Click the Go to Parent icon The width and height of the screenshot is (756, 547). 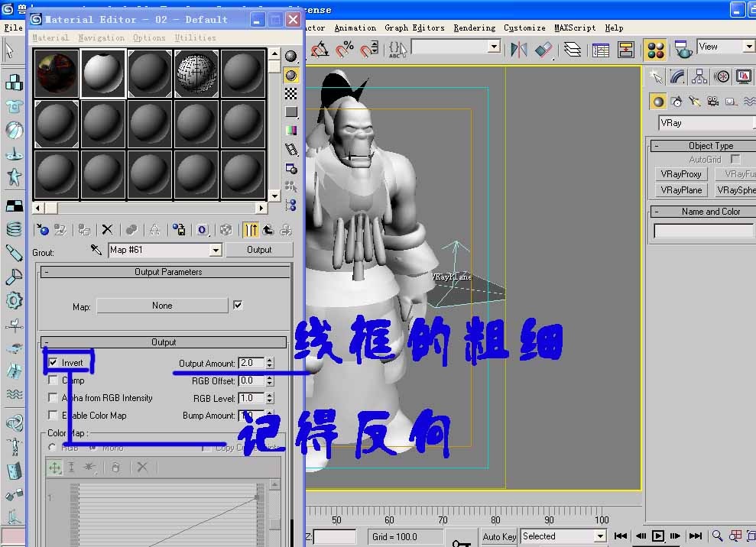[x=268, y=229]
